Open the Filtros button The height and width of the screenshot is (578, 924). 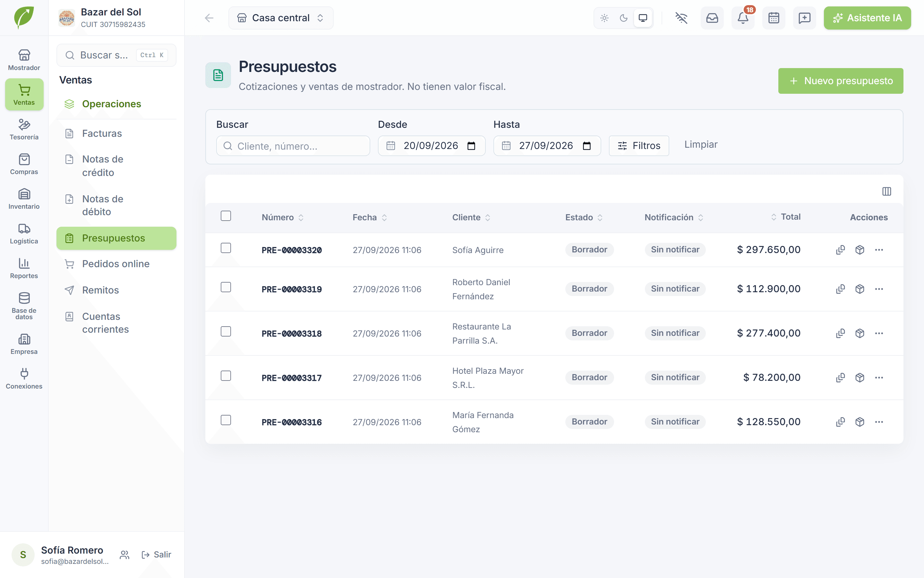click(639, 146)
